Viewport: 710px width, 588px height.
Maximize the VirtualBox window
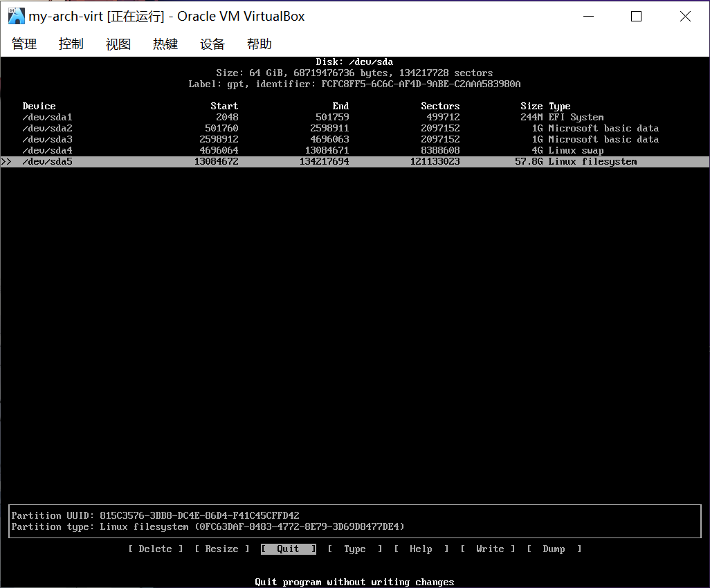coord(636,17)
